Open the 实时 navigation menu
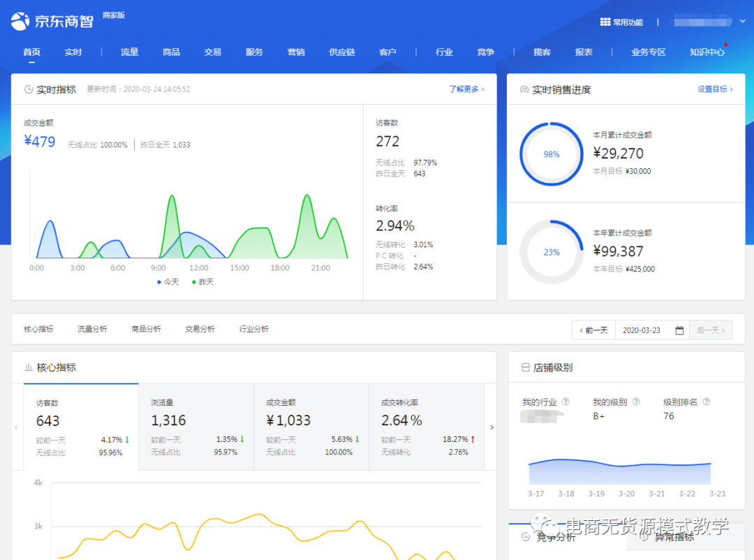Screen dimensions: 754x560 73,52
